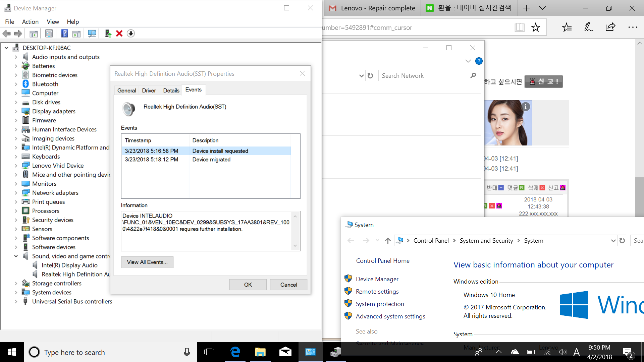Click the update driver toolbar icon
This screenshot has width=644, height=362.
(x=108, y=34)
